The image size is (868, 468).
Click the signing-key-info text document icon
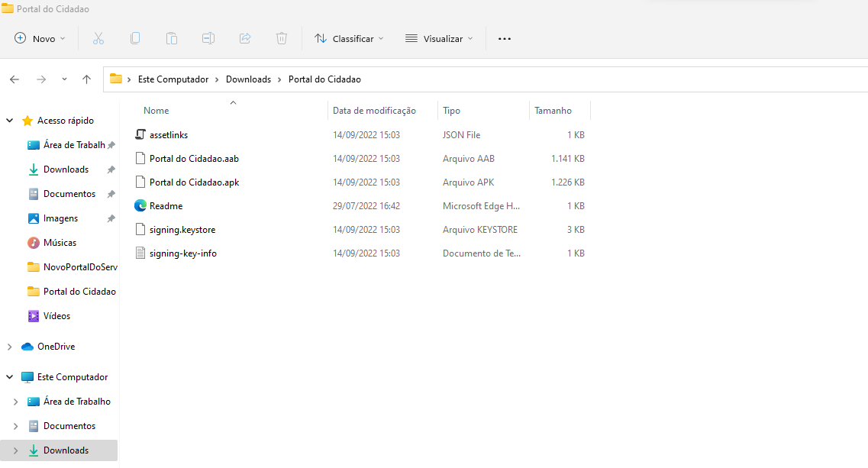140,253
